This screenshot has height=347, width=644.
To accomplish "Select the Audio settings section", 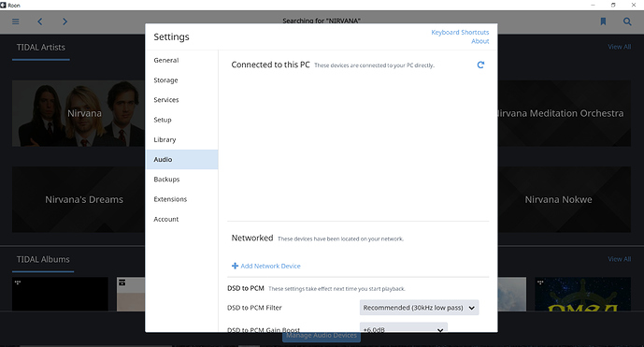I will [x=182, y=160].
